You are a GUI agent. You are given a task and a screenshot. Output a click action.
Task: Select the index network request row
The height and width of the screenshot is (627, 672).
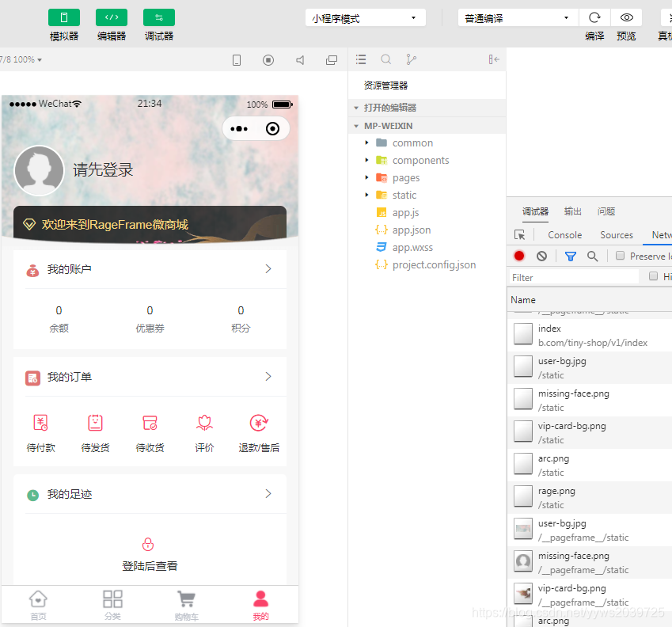(x=590, y=335)
